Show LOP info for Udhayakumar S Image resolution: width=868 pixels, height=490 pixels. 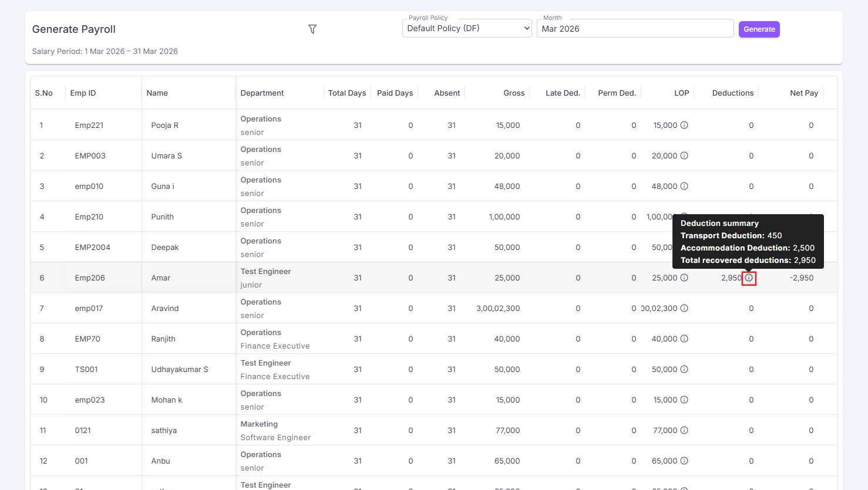tap(684, 369)
